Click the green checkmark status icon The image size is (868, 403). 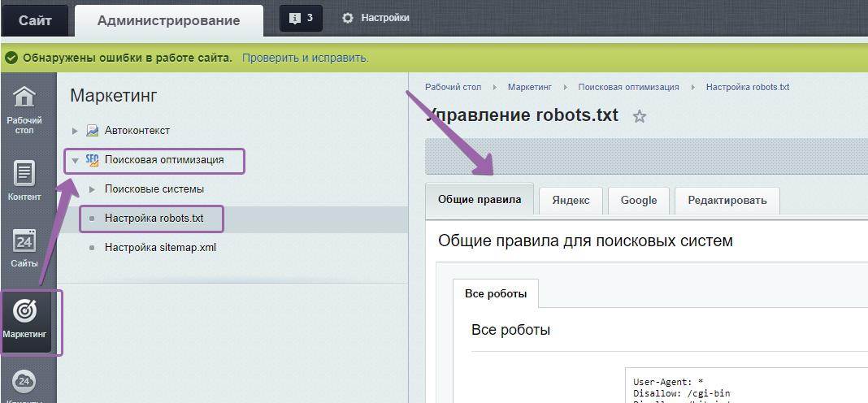(11, 58)
